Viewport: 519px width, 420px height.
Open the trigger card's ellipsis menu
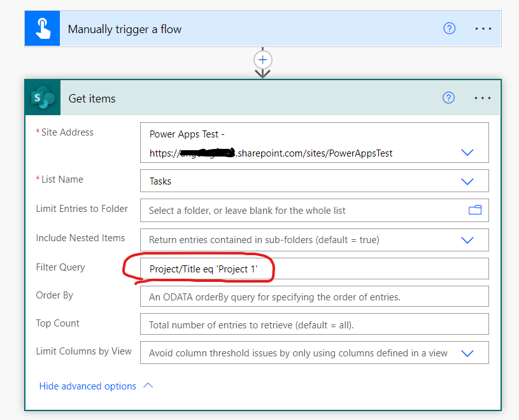(x=483, y=29)
